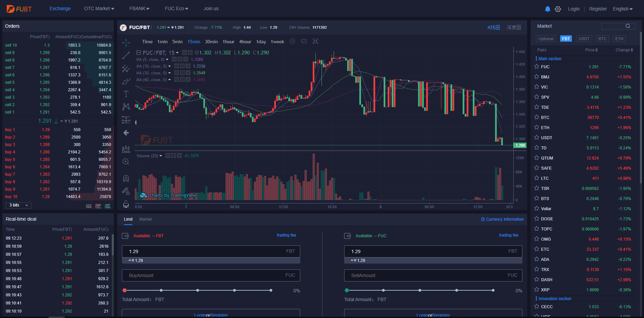
Task: Select the zoom-in magnifier tool
Action: point(126,162)
